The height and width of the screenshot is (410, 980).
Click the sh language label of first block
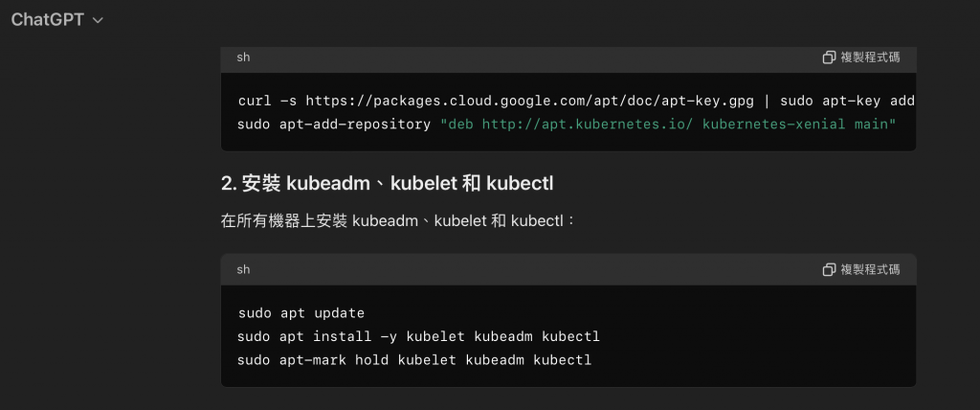tap(243, 57)
